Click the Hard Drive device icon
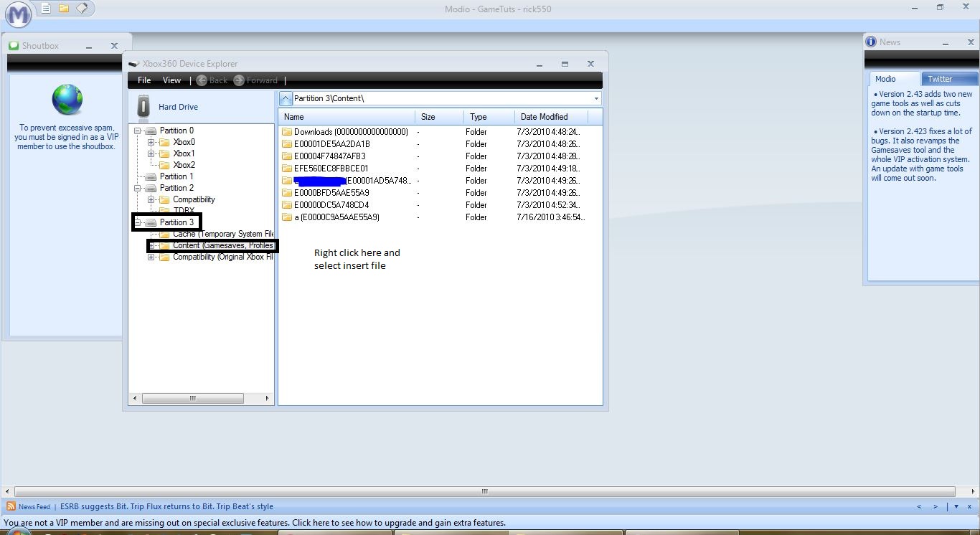The width and height of the screenshot is (980, 535). 144,107
